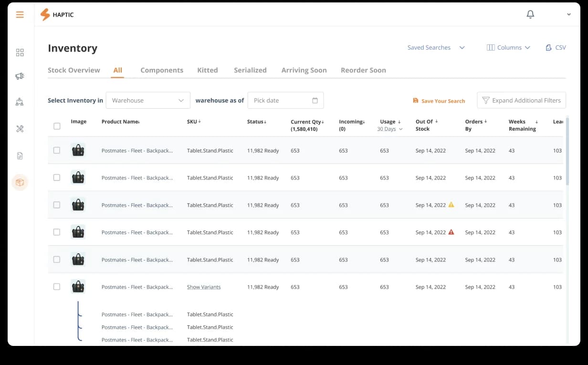Click the vertical table scrollbar
588x365 pixels.
pyautogui.click(x=567, y=152)
